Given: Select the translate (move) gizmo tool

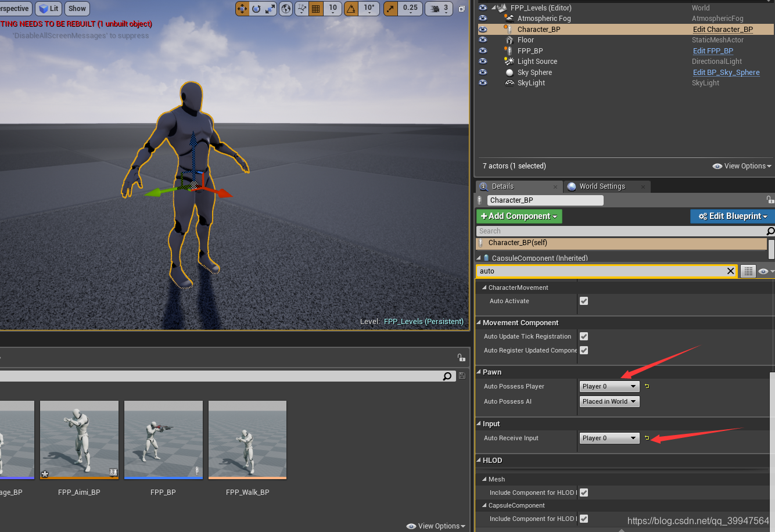Looking at the screenshot, I should click(242, 9).
